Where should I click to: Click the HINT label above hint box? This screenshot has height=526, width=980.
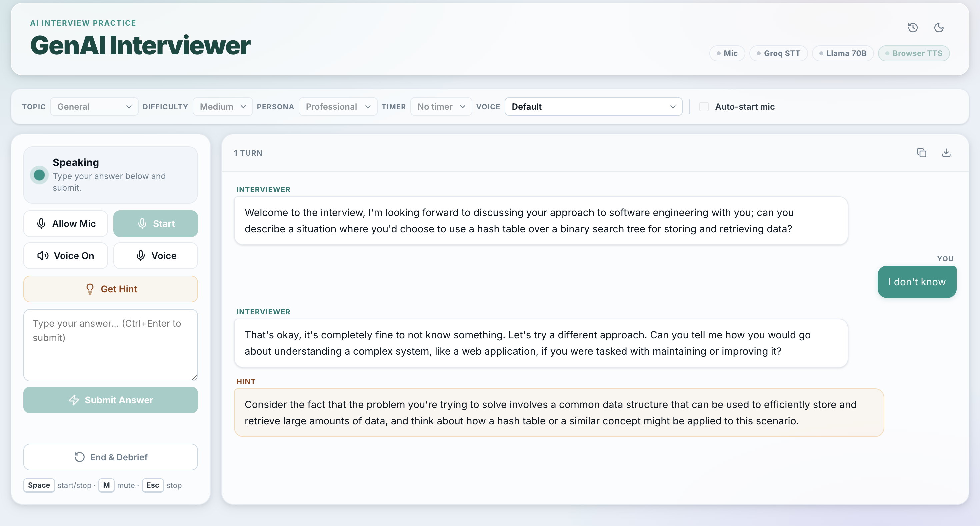pyautogui.click(x=246, y=381)
